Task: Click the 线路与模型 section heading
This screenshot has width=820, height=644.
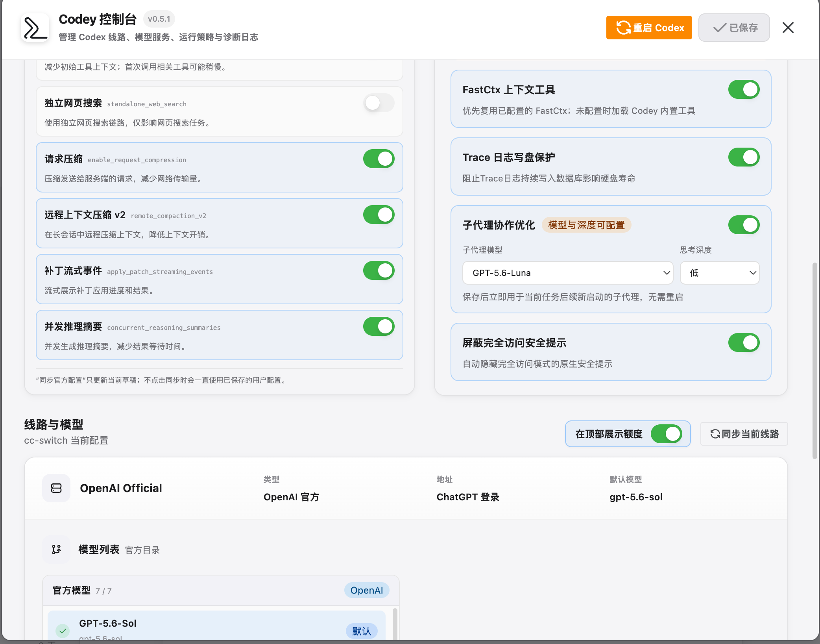Action: (54, 424)
